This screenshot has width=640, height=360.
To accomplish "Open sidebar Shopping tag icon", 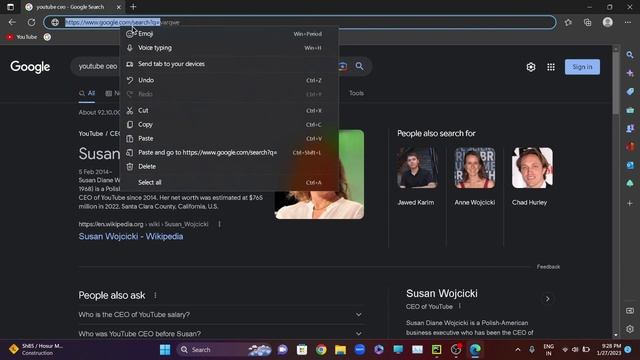I will [x=630, y=91].
